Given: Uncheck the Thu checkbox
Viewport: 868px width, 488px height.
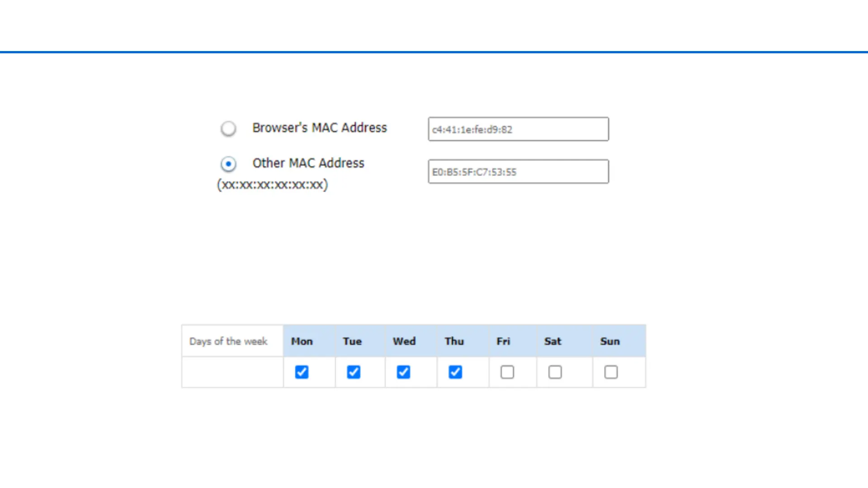Looking at the screenshot, I should (x=455, y=372).
